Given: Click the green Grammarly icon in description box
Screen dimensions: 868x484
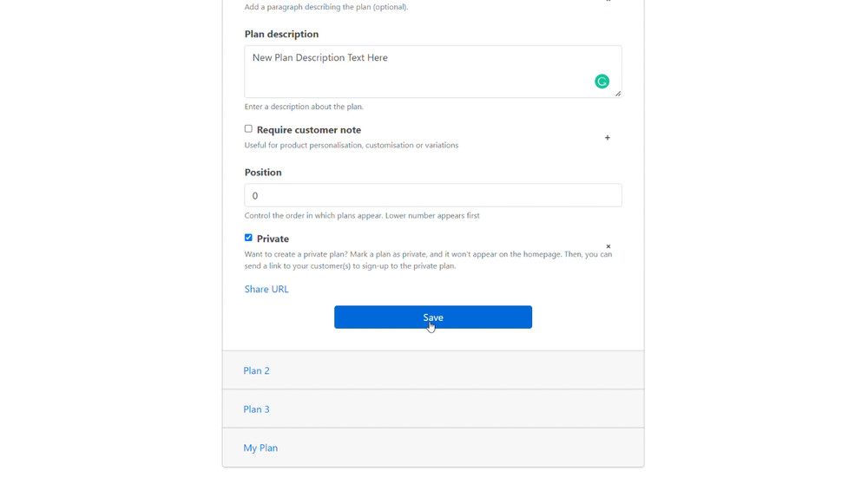Looking at the screenshot, I should pos(602,82).
